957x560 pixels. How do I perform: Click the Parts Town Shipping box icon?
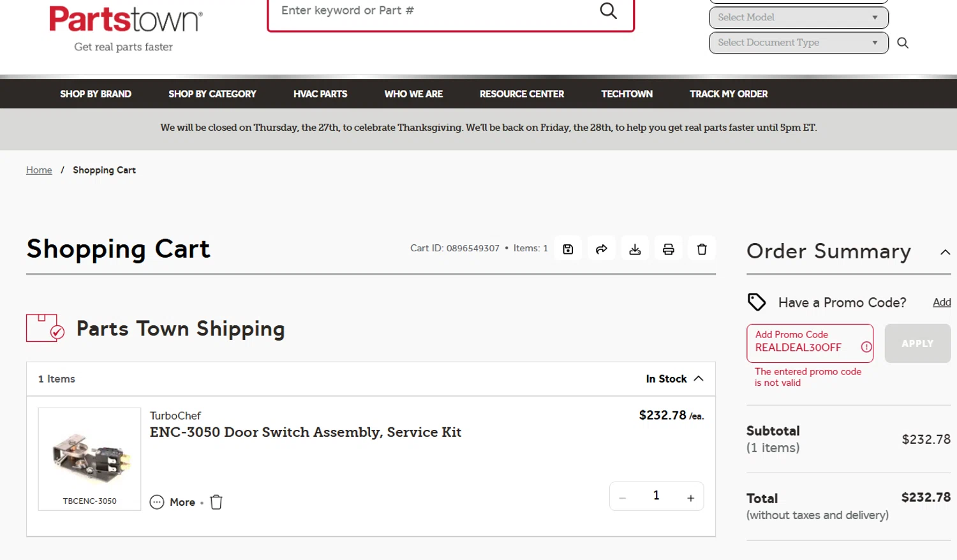click(45, 328)
